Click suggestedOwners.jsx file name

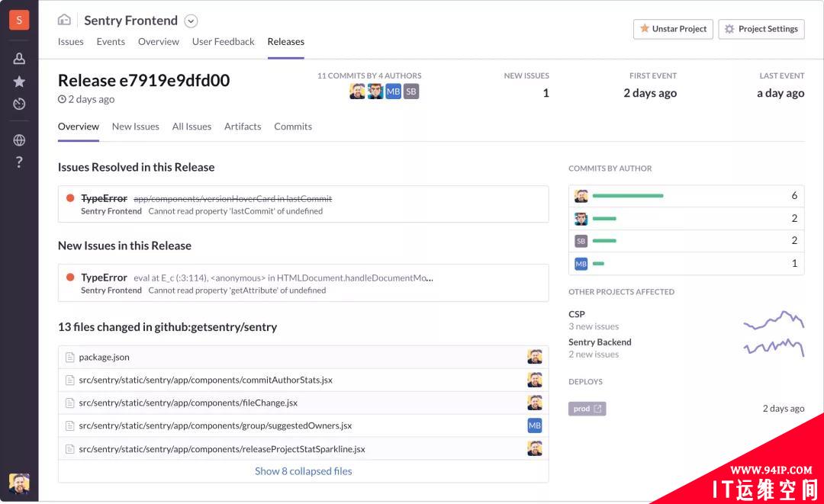(215, 425)
